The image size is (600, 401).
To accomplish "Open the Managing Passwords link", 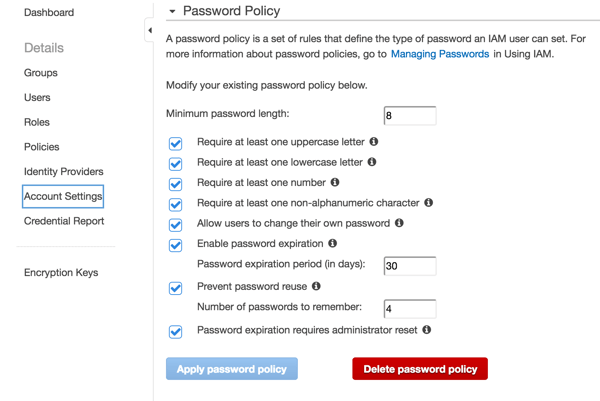I will [439, 54].
